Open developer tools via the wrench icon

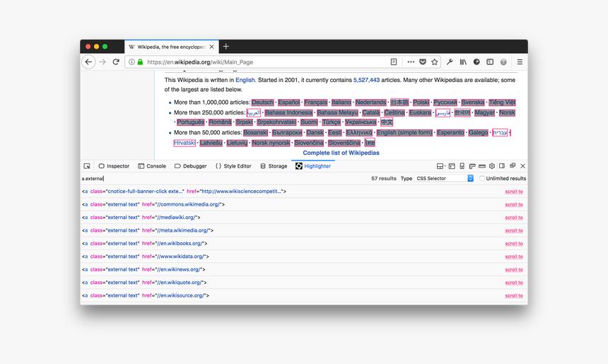click(450, 62)
